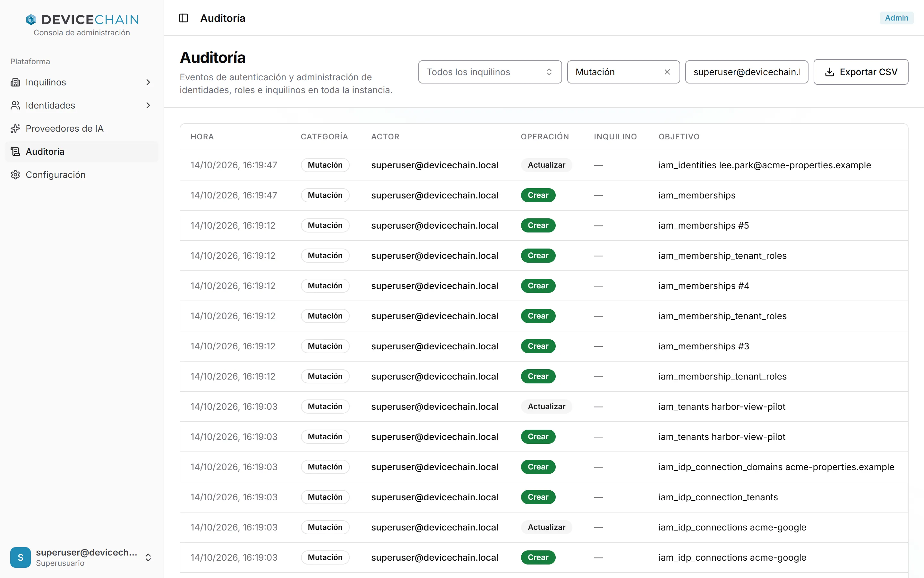The image size is (924, 578).
Task: Open Inquilinos section
Action: tap(82, 82)
